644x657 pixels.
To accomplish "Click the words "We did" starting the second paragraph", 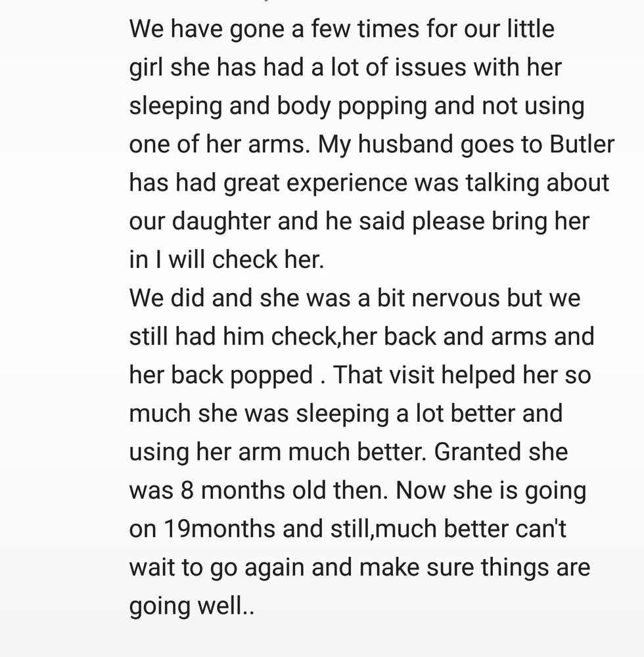I will tap(166, 298).
